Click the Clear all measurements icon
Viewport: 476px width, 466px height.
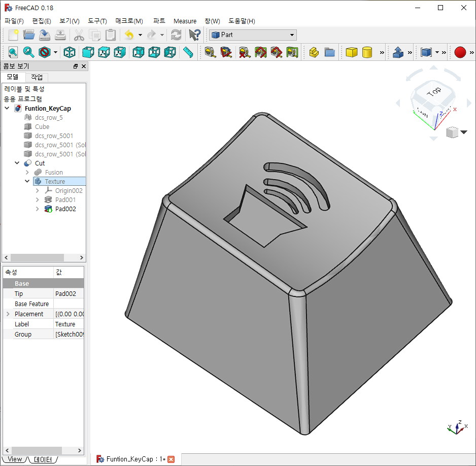click(x=245, y=52)
